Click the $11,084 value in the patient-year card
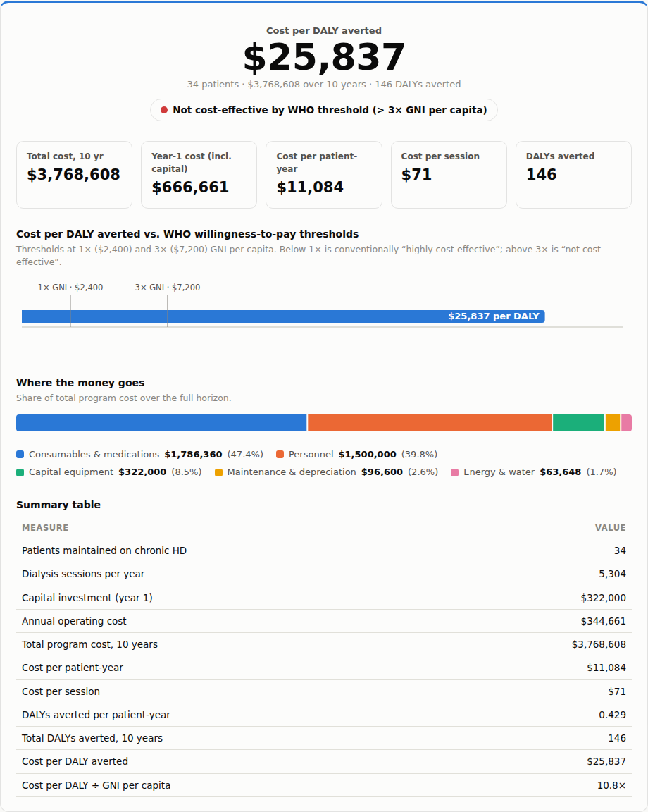Image resolution: width=648 pixels, height=812 pixels. click(x=310, y=187)
